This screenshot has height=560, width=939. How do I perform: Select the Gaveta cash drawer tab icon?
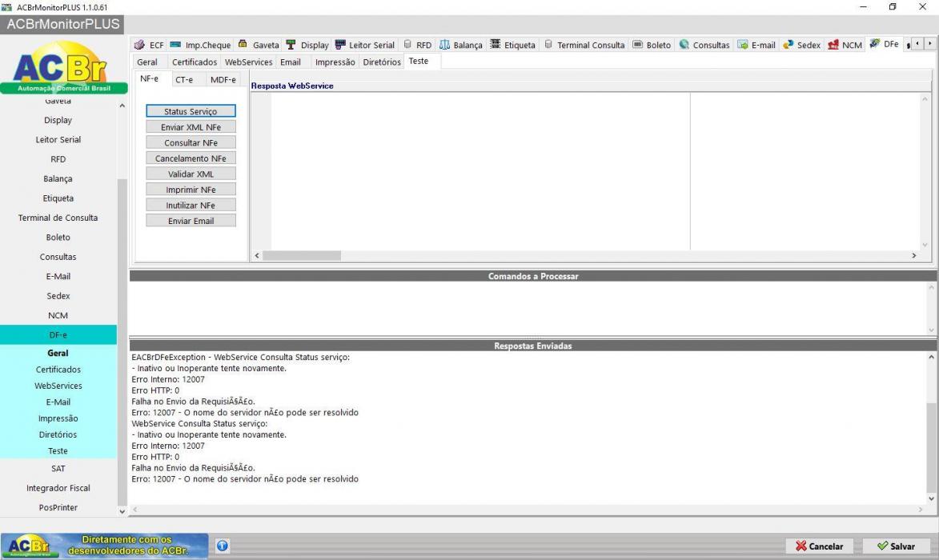tap(243, 44)
